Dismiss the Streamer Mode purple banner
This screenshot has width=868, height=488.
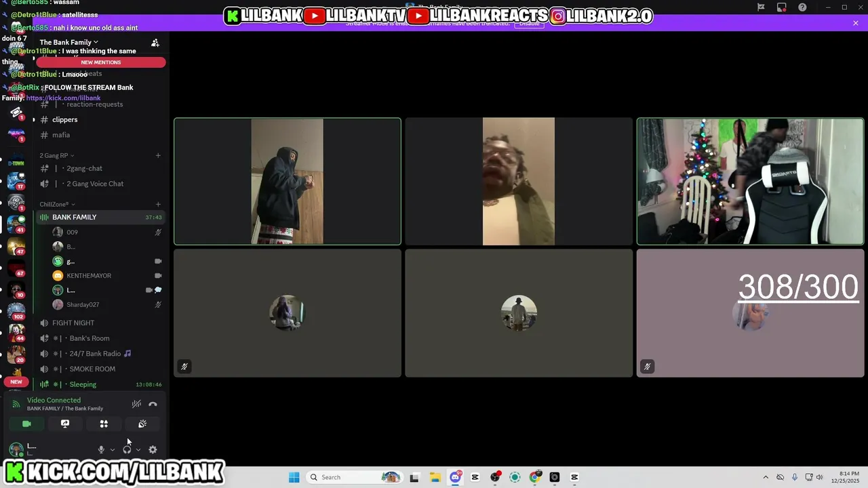tap(856, 23)
